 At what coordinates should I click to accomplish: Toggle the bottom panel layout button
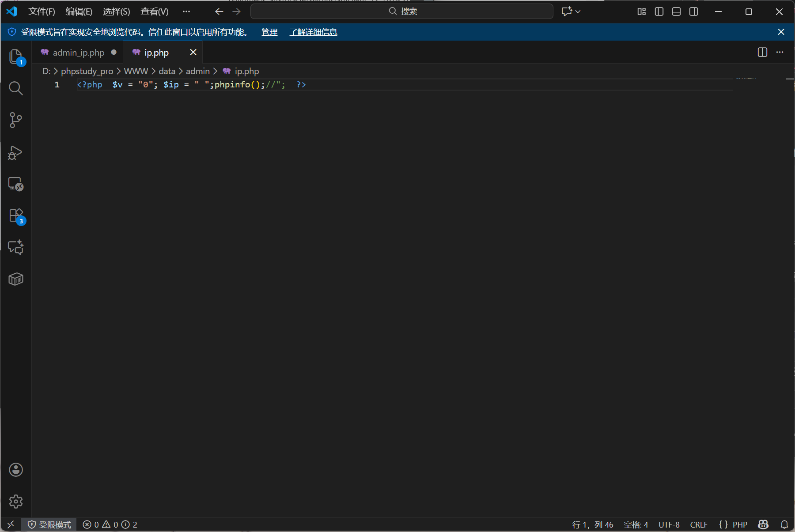pyautogui.click(x=676, y=11)
